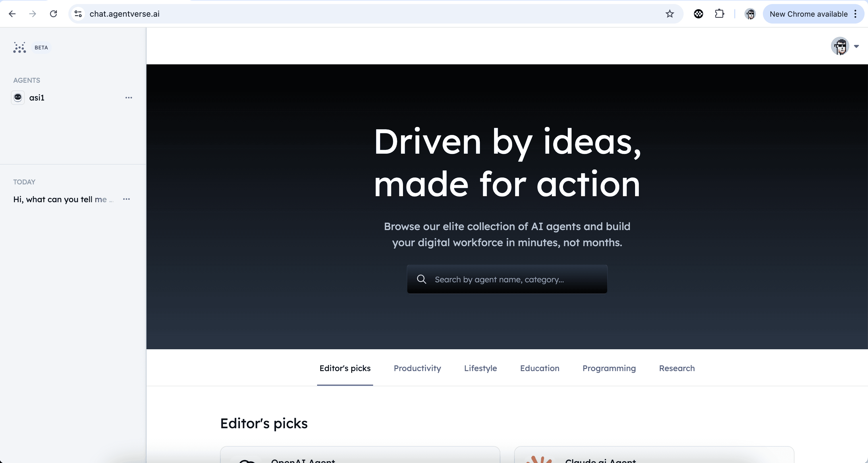Switch to the Programming tab
Viewport: 868px width, 463px height.
[x=609, y=368]
